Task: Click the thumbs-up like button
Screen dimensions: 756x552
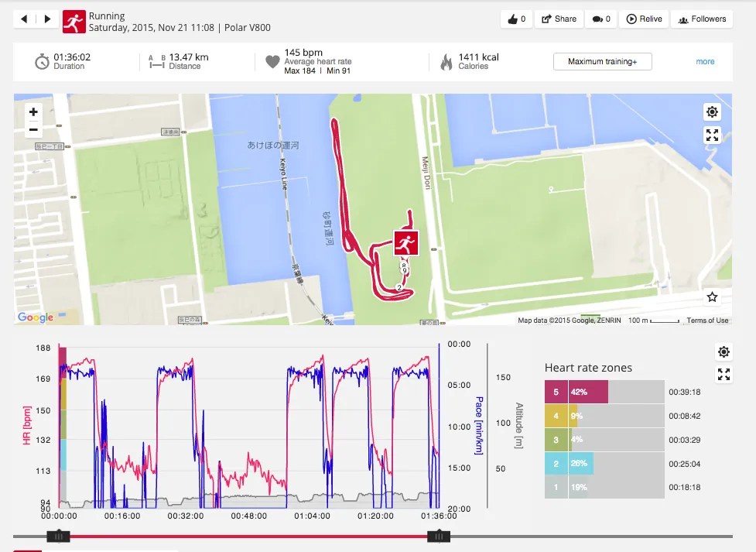Action: [x=516, y=19]
